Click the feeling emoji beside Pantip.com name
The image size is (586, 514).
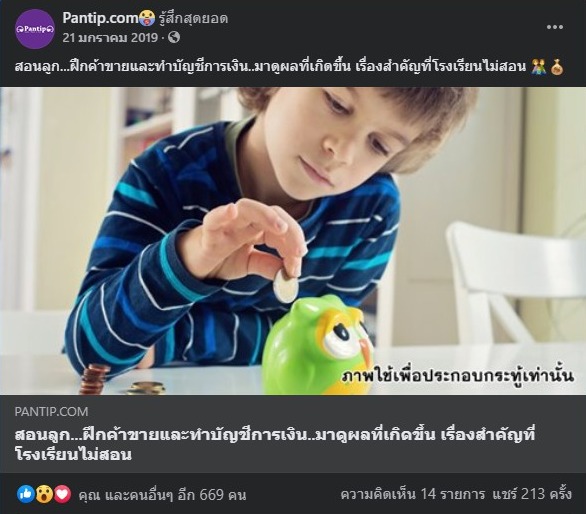point(147,18)
